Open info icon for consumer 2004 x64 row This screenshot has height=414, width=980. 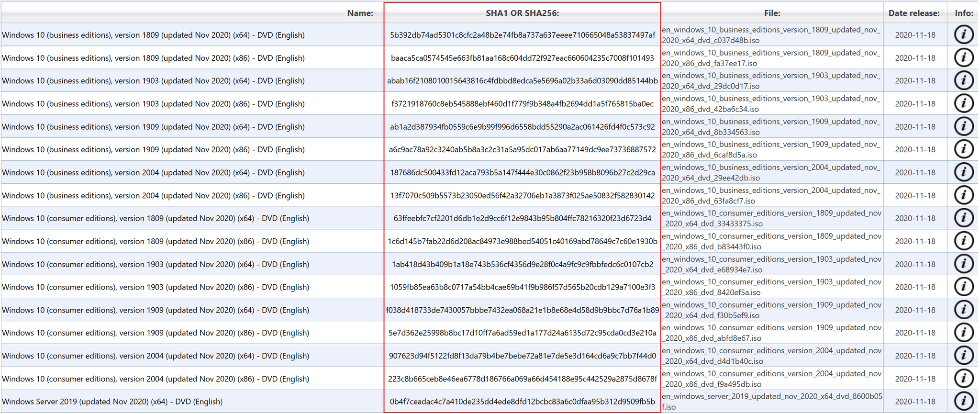coord(964,356)
